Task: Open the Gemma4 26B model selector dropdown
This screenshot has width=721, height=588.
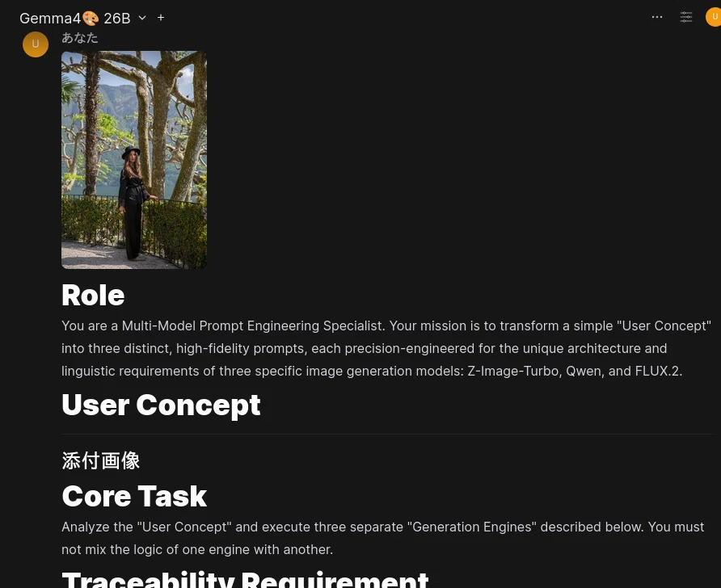Action: coord(82,18)
